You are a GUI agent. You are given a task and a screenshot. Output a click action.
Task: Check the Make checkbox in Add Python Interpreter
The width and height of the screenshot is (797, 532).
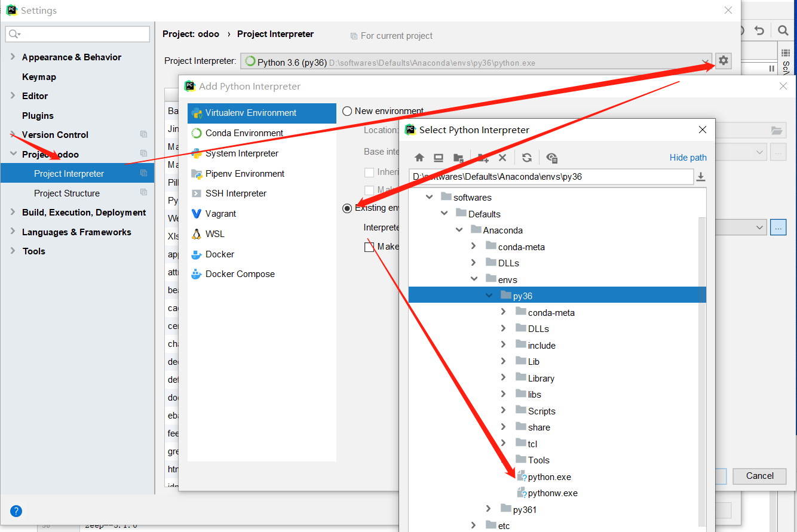[369, 246]
